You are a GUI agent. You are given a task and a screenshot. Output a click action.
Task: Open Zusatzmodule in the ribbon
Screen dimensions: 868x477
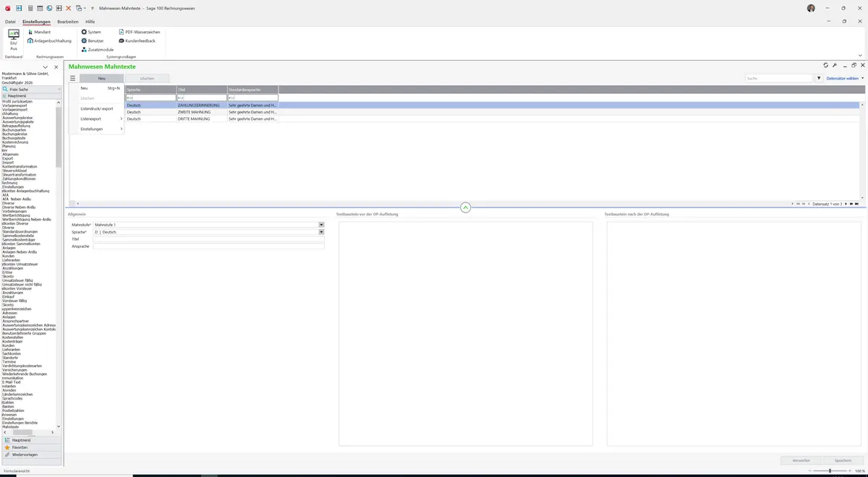pos(97,49)
